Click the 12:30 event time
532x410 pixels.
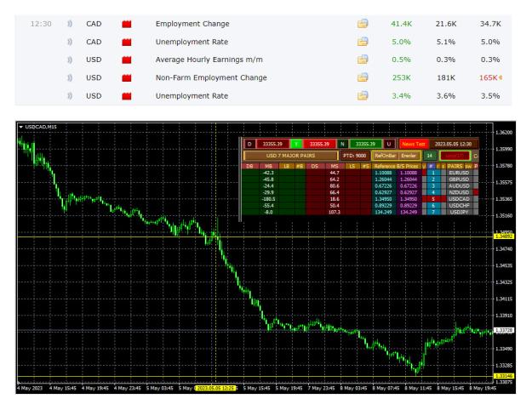[x=41, y=24]
